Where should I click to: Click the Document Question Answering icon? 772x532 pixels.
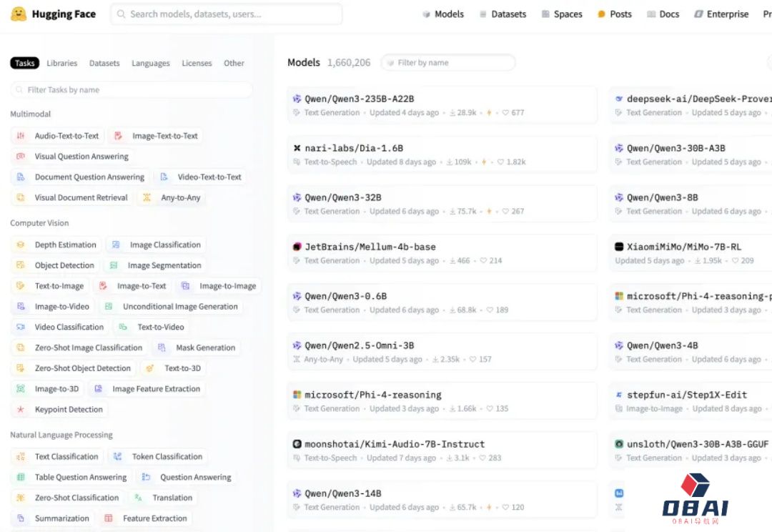[x=20, y=177]
